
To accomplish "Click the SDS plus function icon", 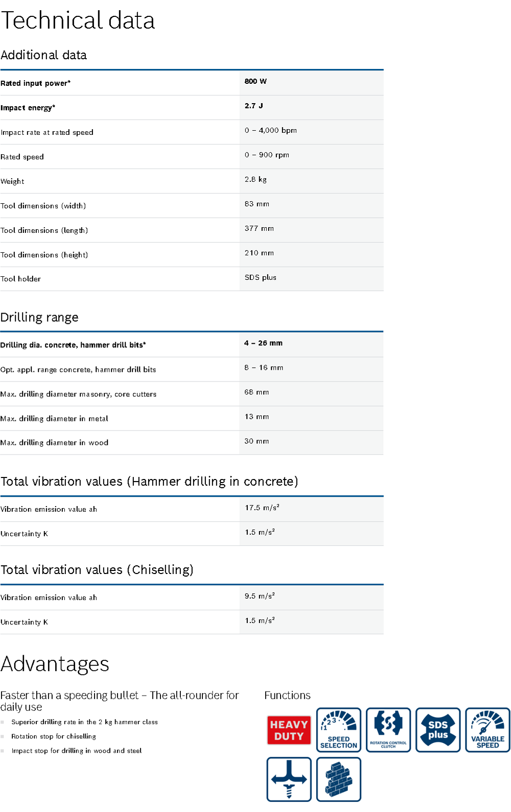I will pyautogui.click(x=438, y=730).
